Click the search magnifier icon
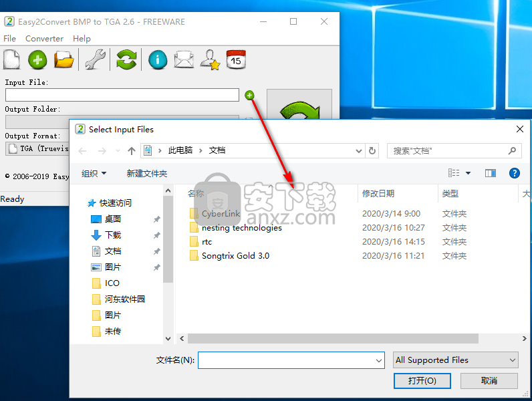The width and height of the screenshot is (532, 401). tap(513, 150)
